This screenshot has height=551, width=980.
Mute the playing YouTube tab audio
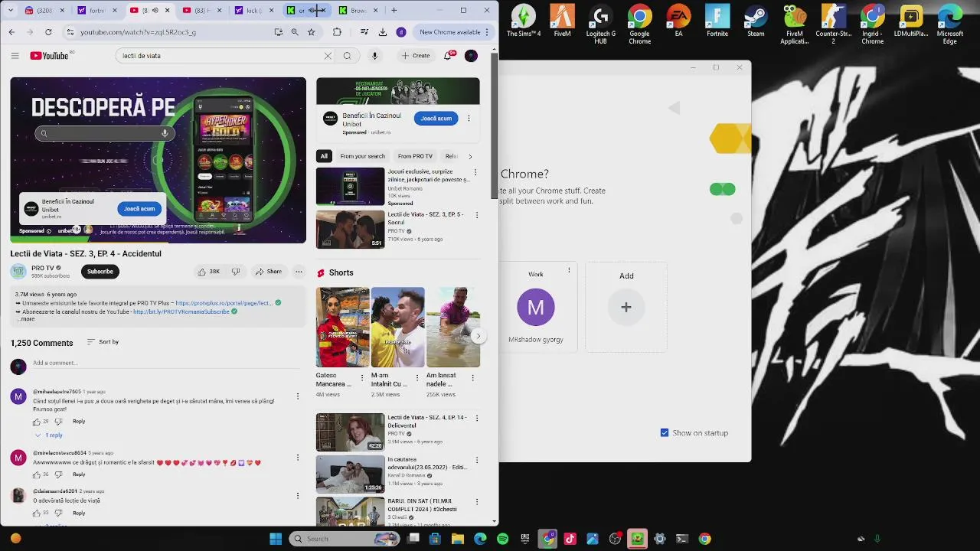[154, 10]
